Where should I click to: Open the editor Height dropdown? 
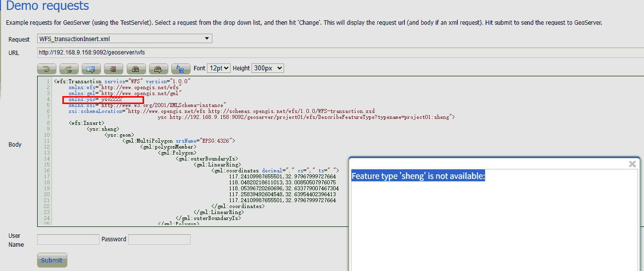pyautogui.click(x=268, y=68)
